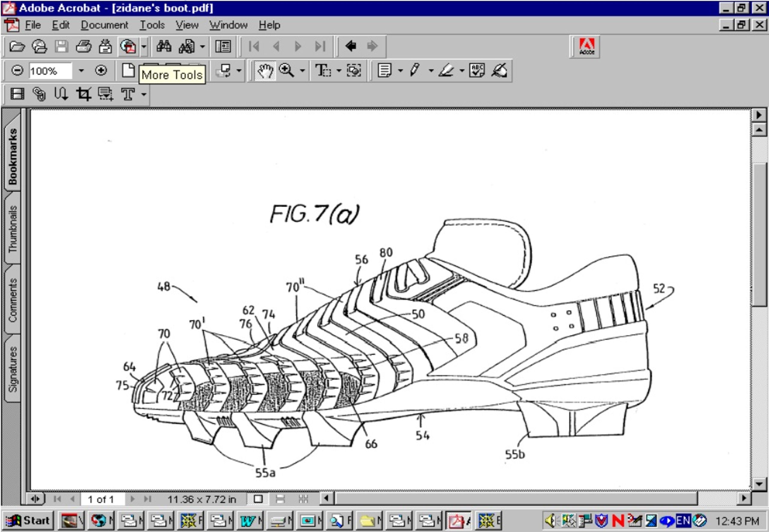Open the File menu

(33, 25)
